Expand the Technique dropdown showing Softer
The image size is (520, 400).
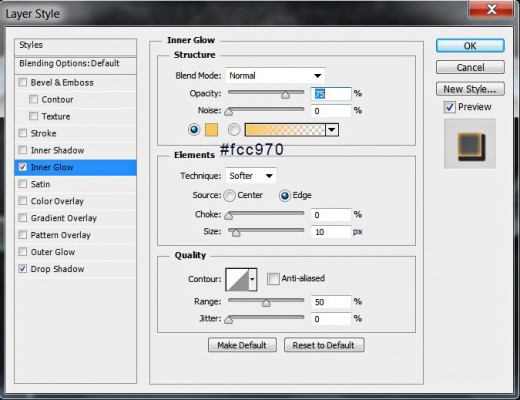[251, 176]
